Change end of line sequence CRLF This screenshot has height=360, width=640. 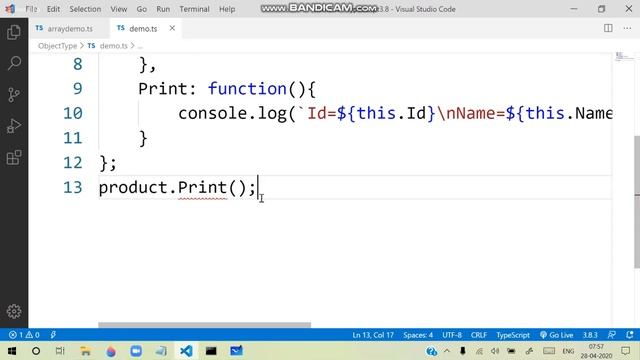[479, 335]
